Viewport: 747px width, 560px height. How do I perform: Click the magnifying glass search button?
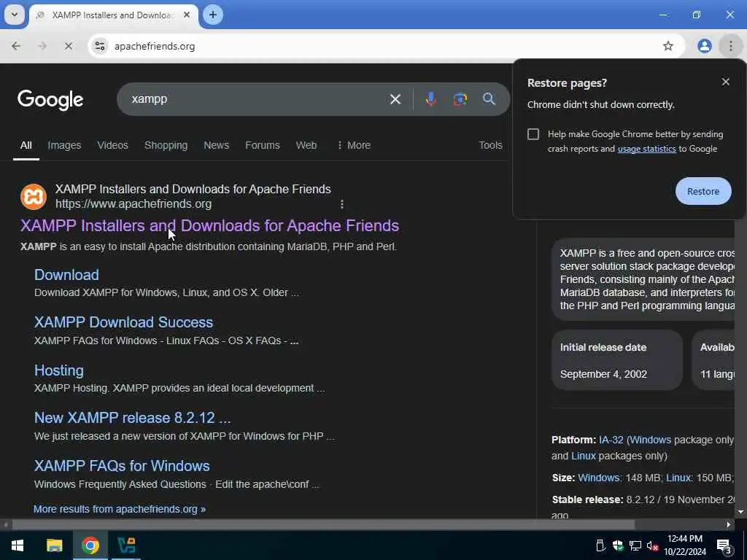click(x=489, y=99)
